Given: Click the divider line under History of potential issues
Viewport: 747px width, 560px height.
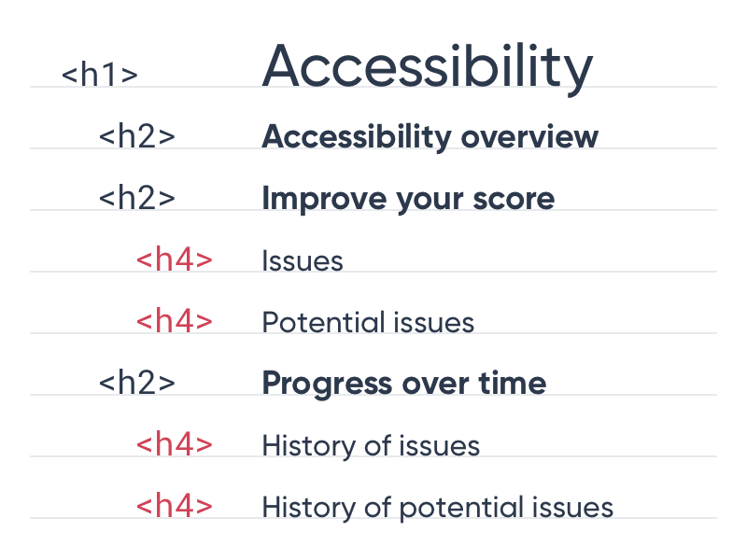Looking at the screenshot, I should coord(373,518).
